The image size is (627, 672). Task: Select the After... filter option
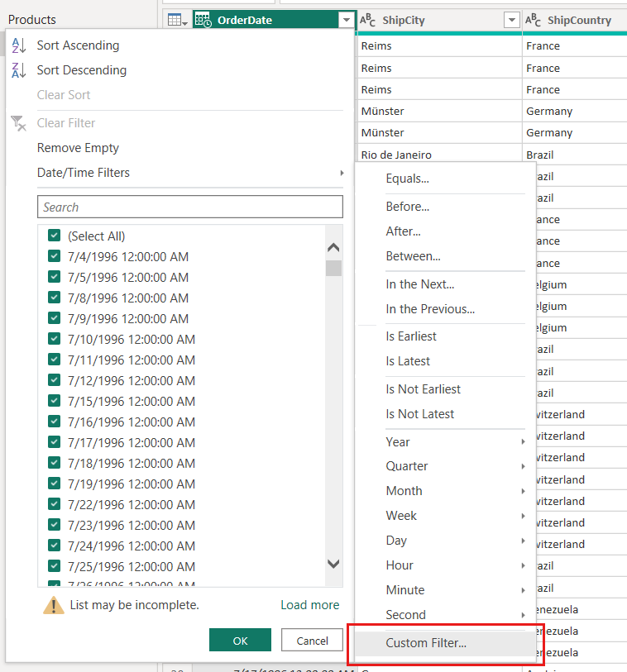403,231
